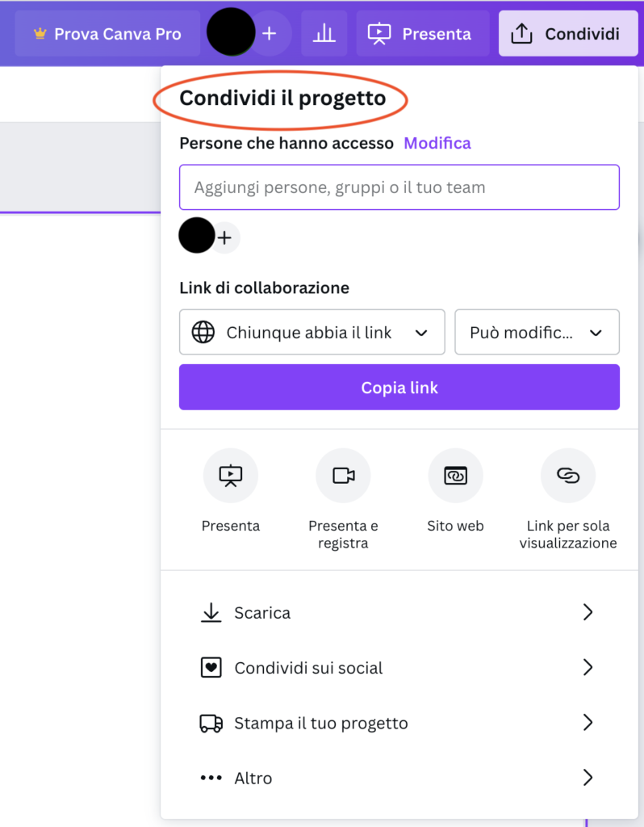The height and width of the screenshot is (827, 644).
Task: Click the Presenta circular icon in share panel
Action: pyautogui.click(x=231, y=476)
